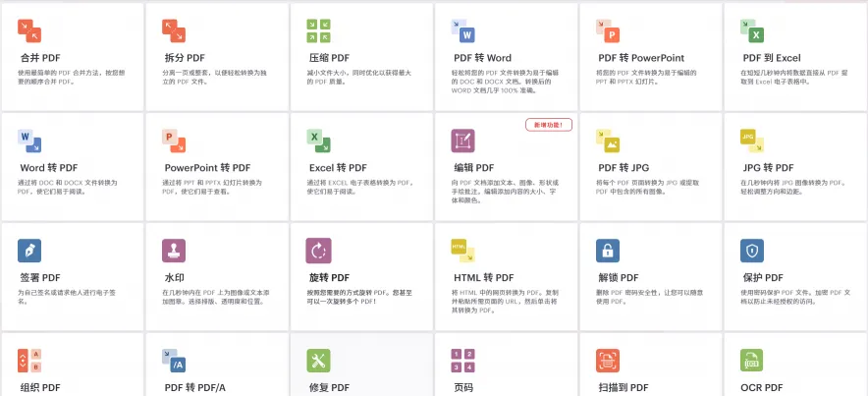Select the JPG 转 PDF title
The height and width of the screenshot is (396, 868).
point(769,168)
